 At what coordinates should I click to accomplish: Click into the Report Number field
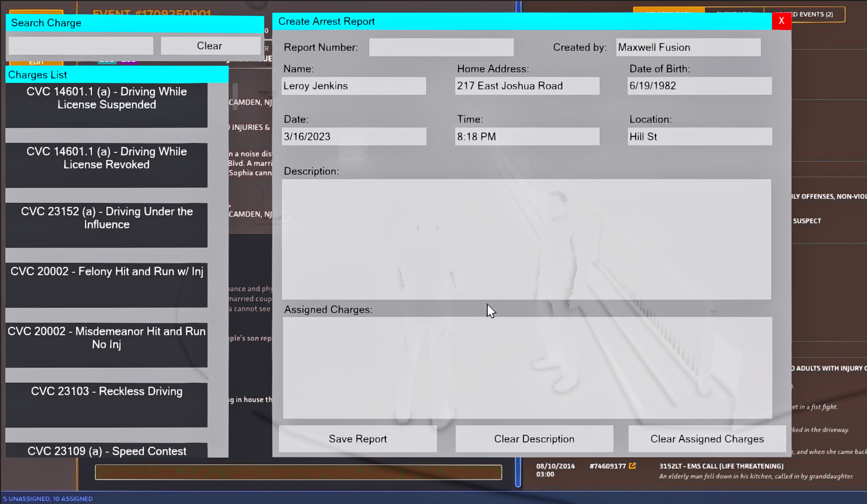[441, 47]
